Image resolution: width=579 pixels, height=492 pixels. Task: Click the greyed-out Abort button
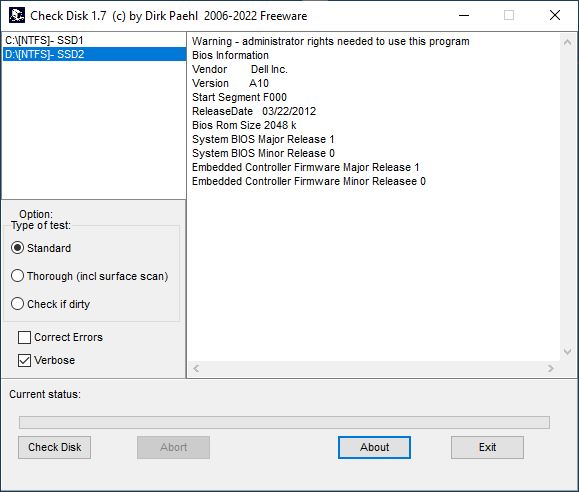click(174, 447)
